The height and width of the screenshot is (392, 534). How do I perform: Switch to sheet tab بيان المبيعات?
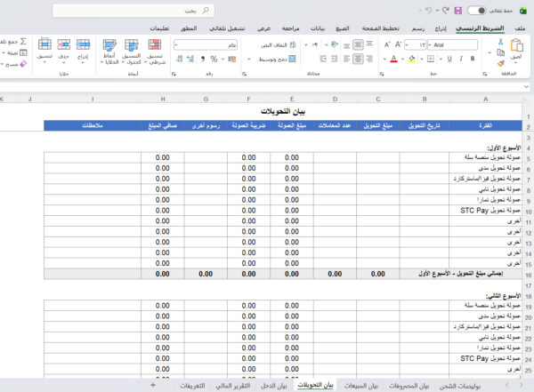(x=361, y=386)
